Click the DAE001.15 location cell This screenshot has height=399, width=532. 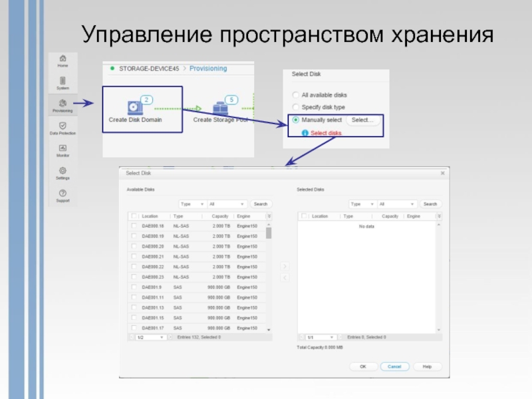click(x=153, y=318)
